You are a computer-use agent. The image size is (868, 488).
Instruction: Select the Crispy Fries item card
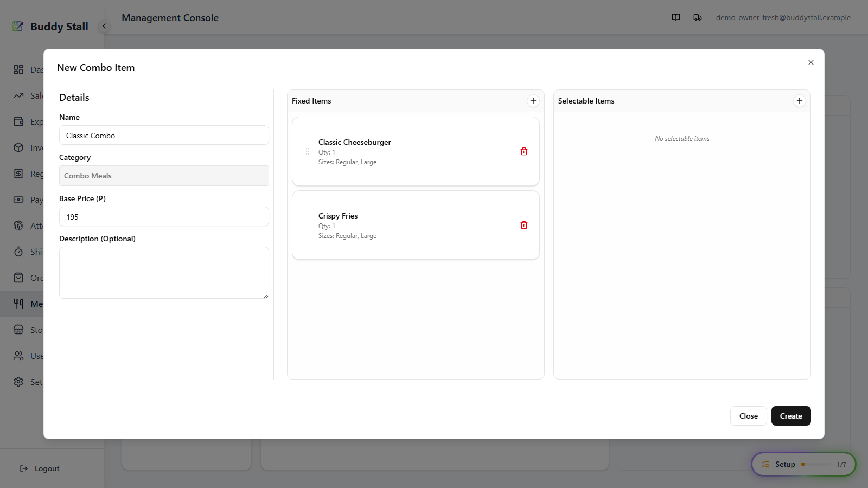click(x=416, y=225)
